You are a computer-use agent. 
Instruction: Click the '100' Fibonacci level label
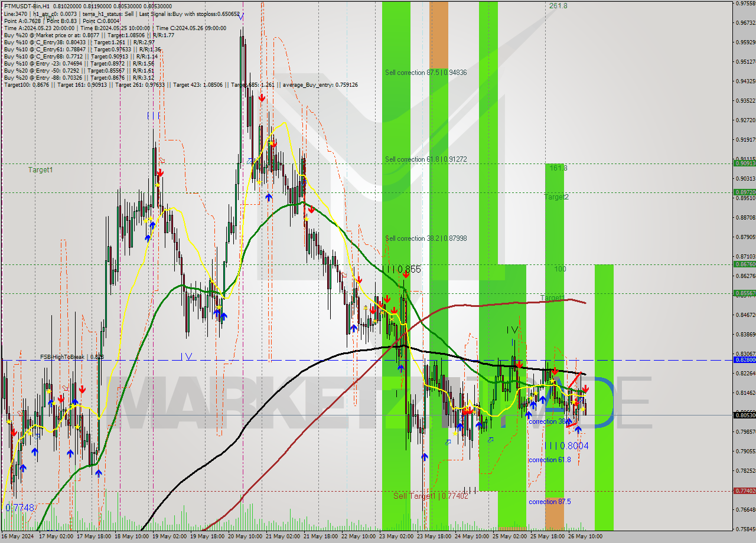[560, 269]
